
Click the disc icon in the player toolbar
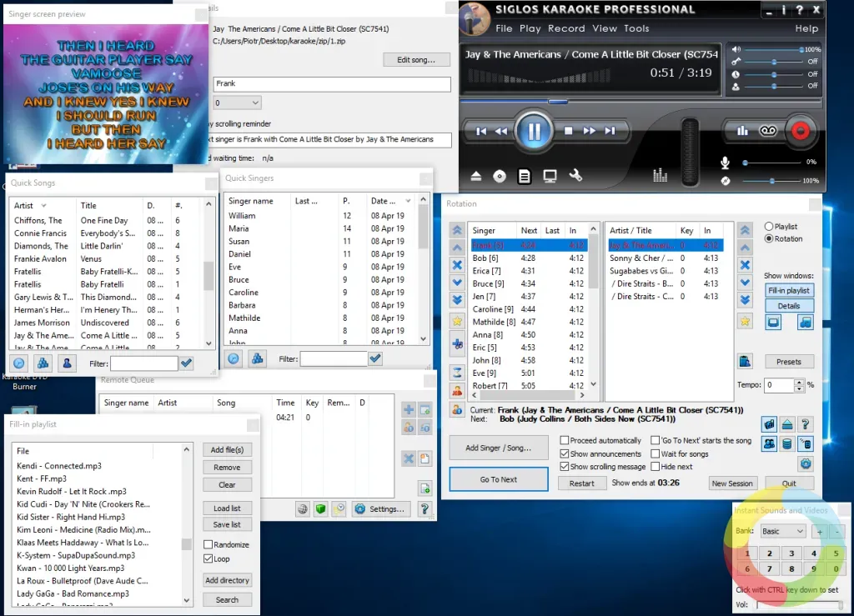[x=500, y=177]
